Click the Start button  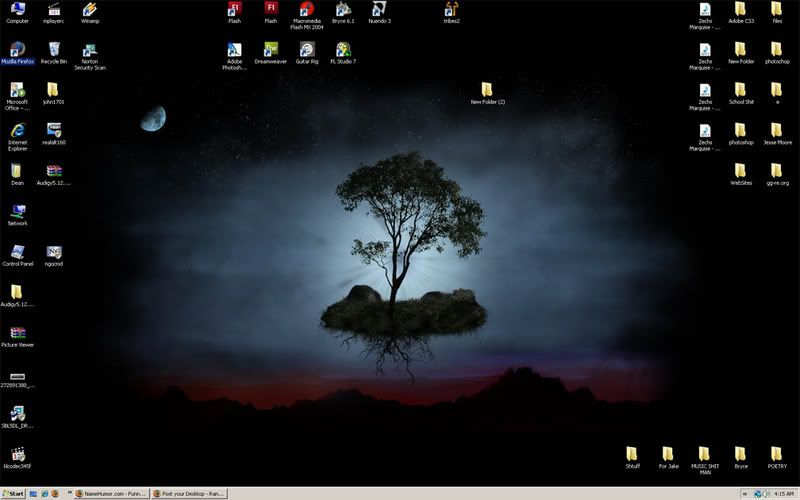pos(13,493)
